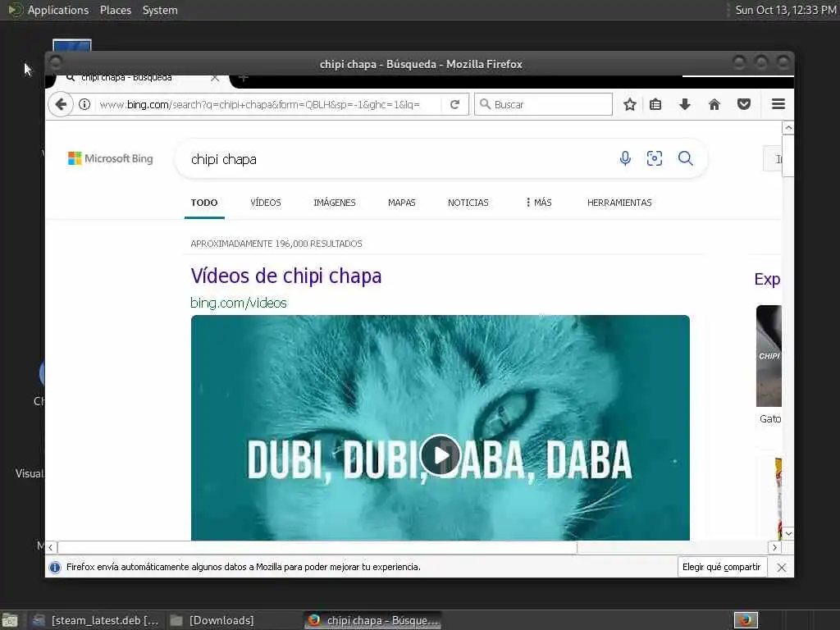Bookmark this page with the star icon
Screen dimensions: 840x630
pyautogui.click(x=629, y=104)
